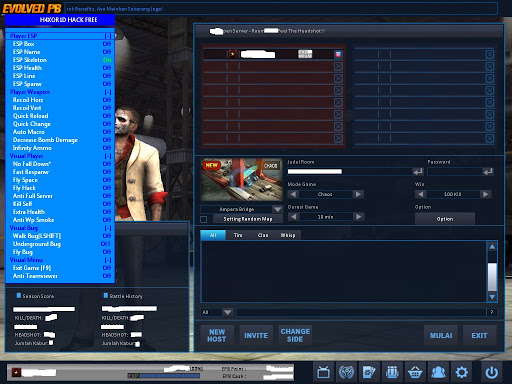Click the Ampera Bridge map thumbnail
This screenshot has height=384, width=512.
pyautogui.click(x=242, y=180)
